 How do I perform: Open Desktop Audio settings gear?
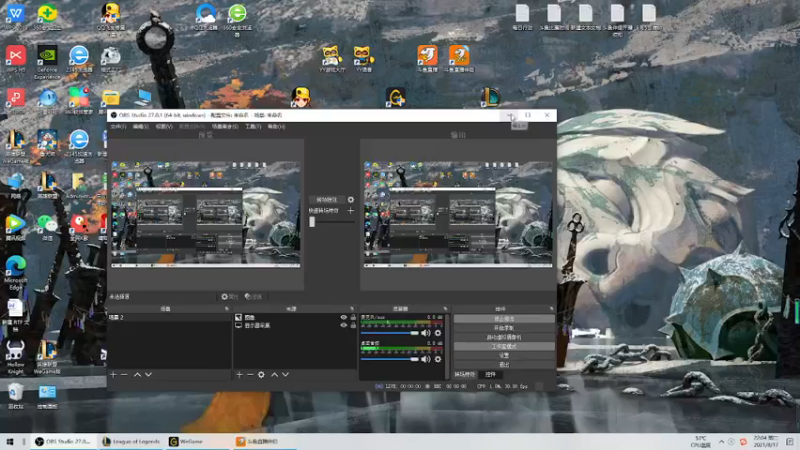[x=438, y=359]
